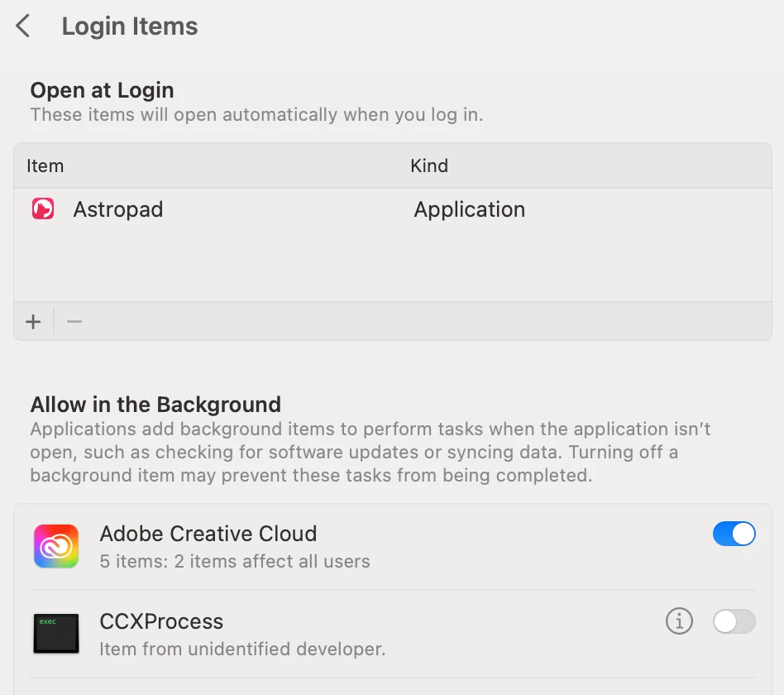
Task: Select the Astropad row name
Action: (118, 209)
